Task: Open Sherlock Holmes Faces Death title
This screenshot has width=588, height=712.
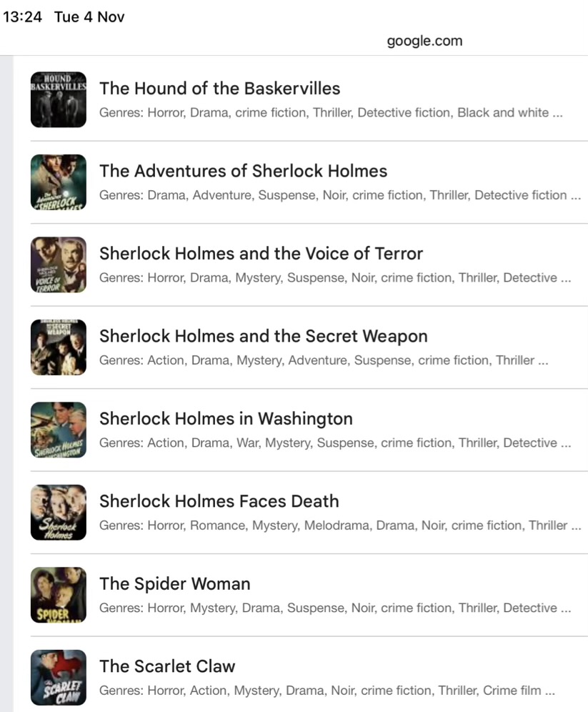Action: pyautogui.click(x=219, y=501)
